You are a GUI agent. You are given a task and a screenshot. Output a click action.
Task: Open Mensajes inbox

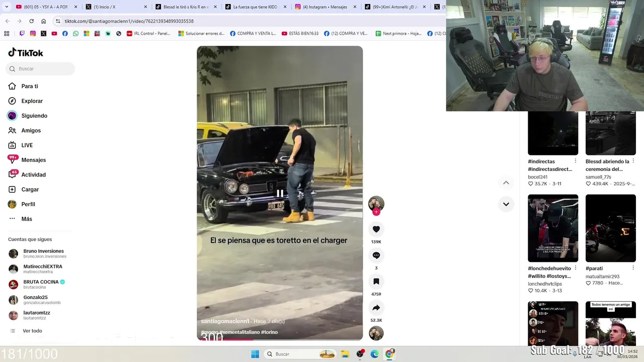click(27, 160)
